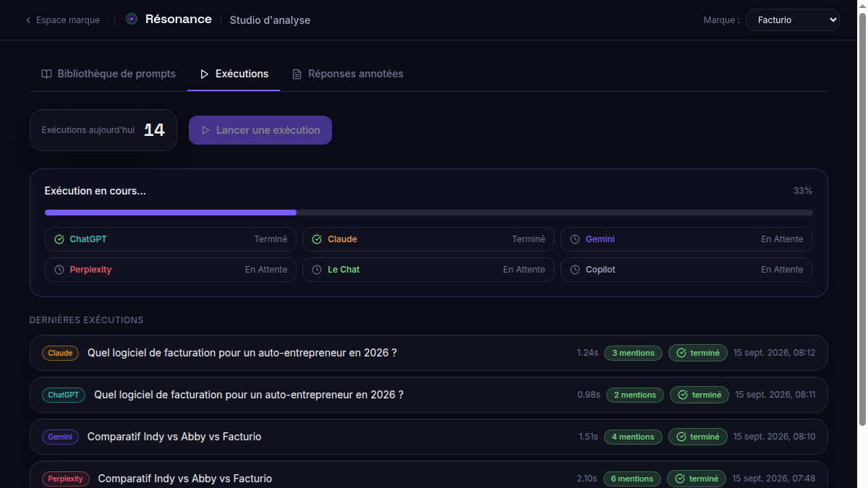This screenshot has height=488, width=868.
Task: Click terminé badge of the 07:48 execution
Action: [697, 479]
